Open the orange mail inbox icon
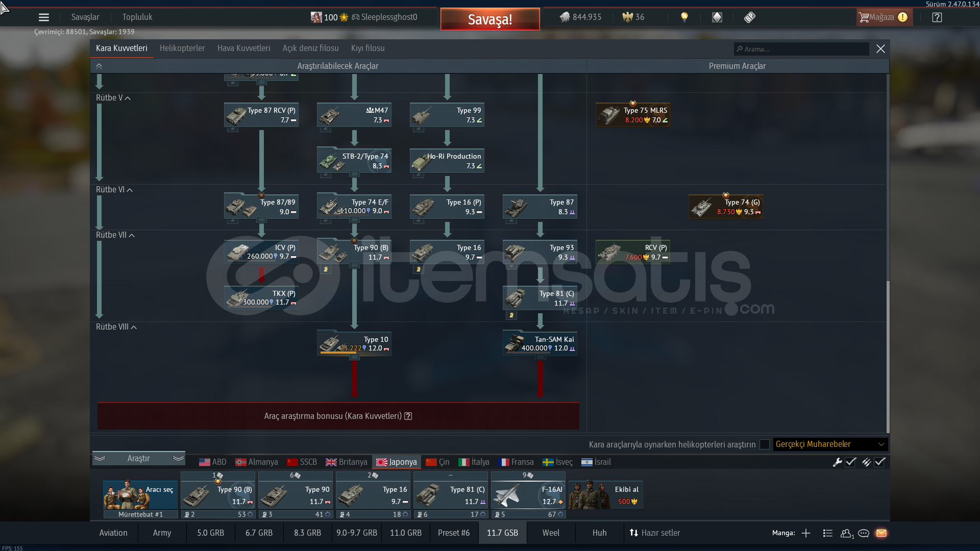 point(881,533)
